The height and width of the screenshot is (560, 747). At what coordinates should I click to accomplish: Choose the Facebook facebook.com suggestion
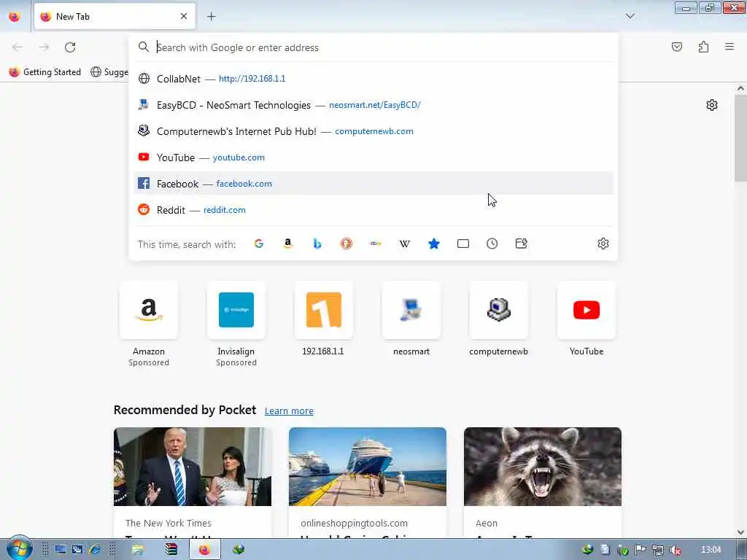coord(373,183)
